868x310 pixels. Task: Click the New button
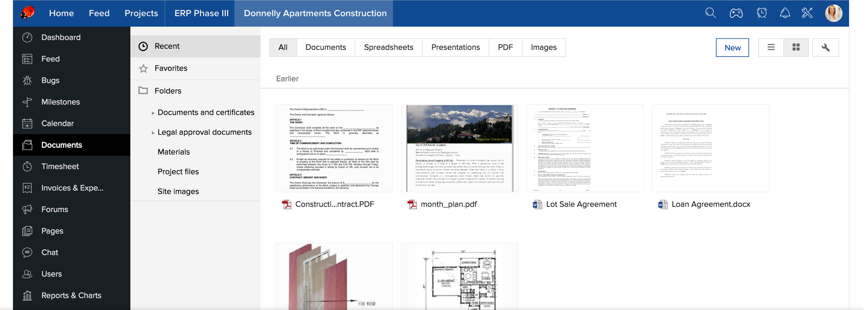[732, 48]
